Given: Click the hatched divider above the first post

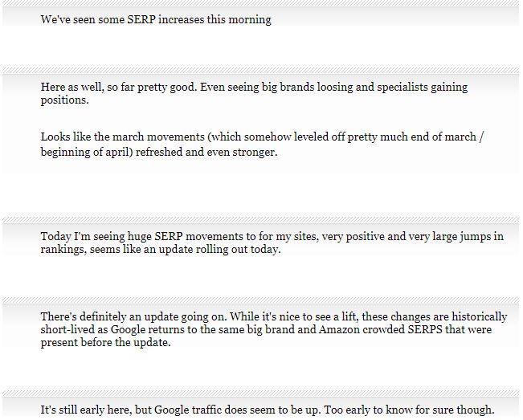Looking at the screenshot, I should 261,3.
